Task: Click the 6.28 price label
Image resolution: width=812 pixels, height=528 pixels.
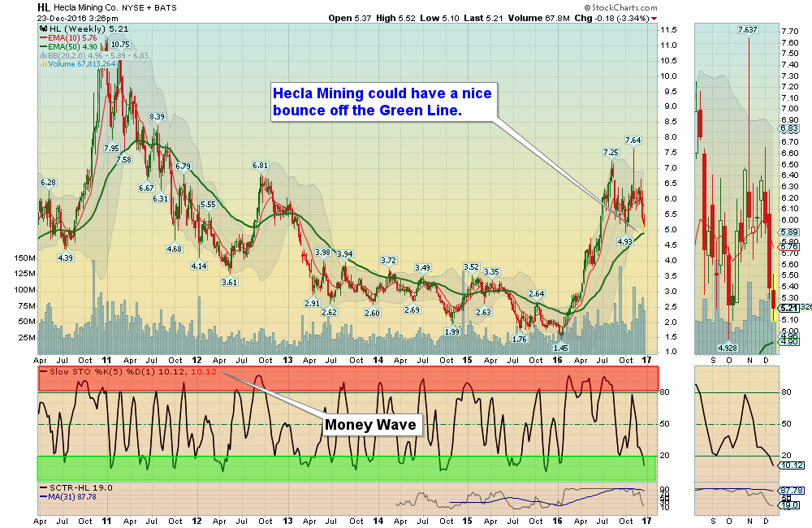Action: 48,183
